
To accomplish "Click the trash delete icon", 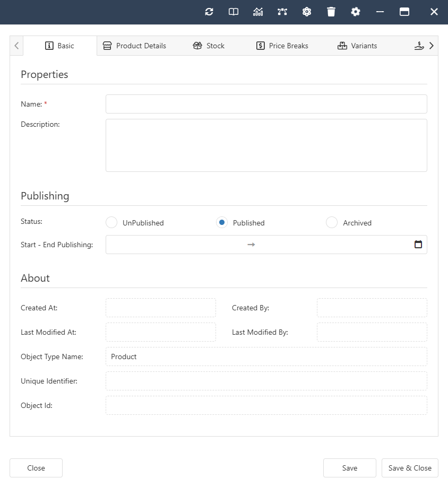I will click(331, 12).
